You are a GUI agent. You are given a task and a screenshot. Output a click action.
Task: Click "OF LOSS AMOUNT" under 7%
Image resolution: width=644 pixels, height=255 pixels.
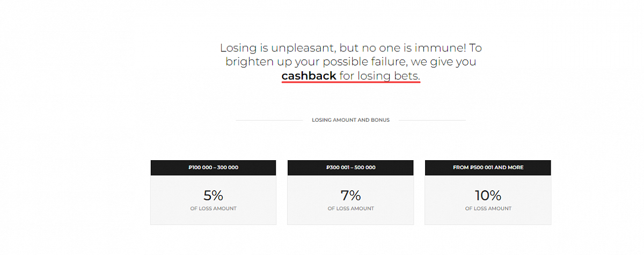point(350,208)
